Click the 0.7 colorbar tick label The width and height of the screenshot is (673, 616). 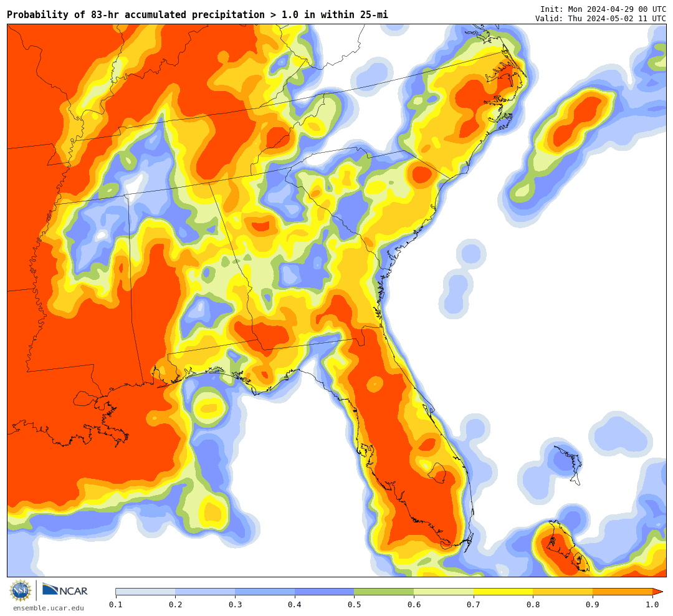(x=474, y=605)
